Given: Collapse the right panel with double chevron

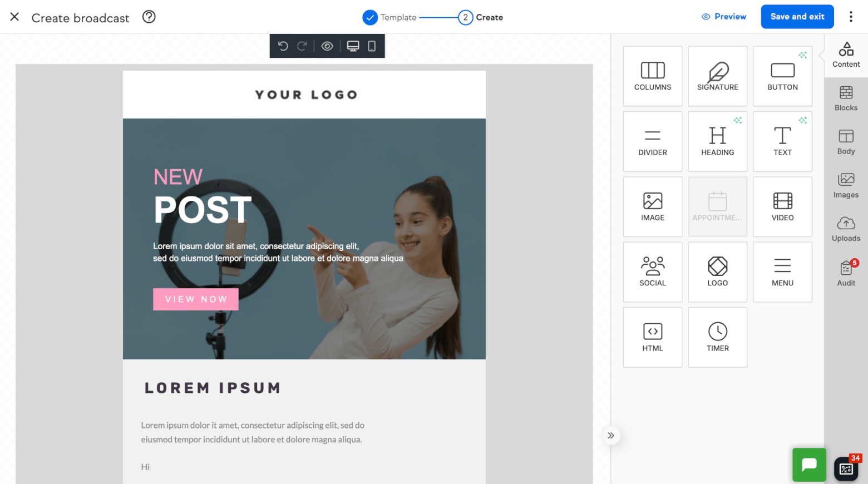Looking at the screenshot, I should [x=611, y=436].
